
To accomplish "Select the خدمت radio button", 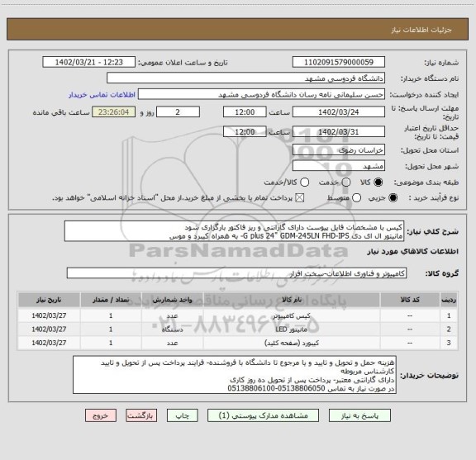I will 346,183.
